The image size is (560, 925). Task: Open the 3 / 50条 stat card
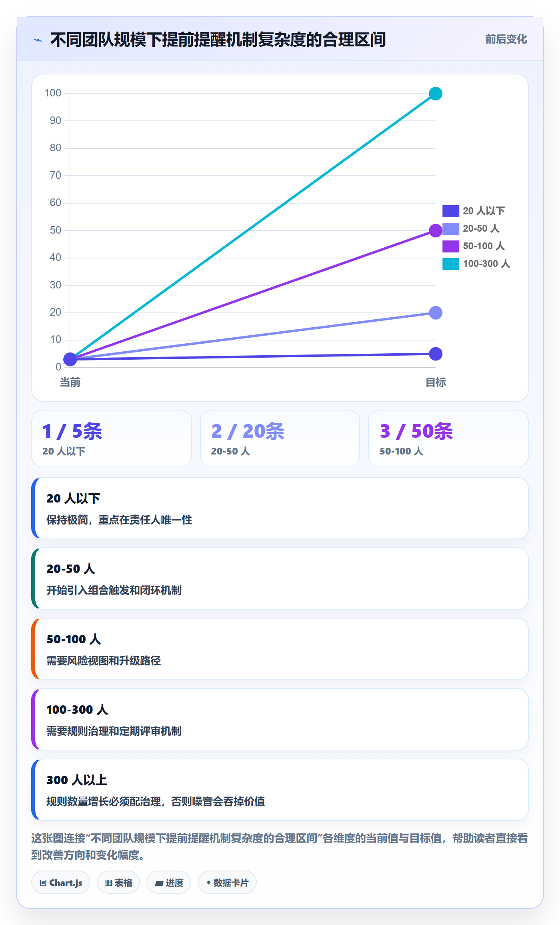point(448,438)
